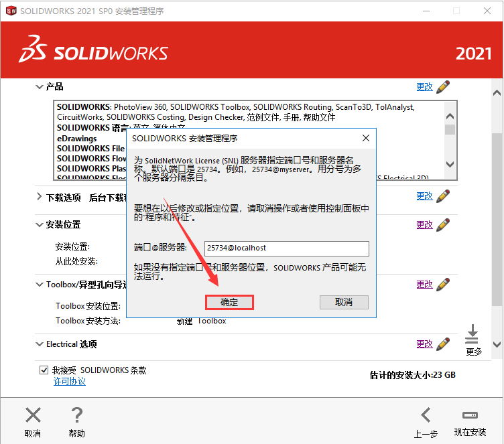Image resolution: width=504 pixels, height=444 pixels.
Task: Click the main page scroll up arrow
Action: [497, 93]
